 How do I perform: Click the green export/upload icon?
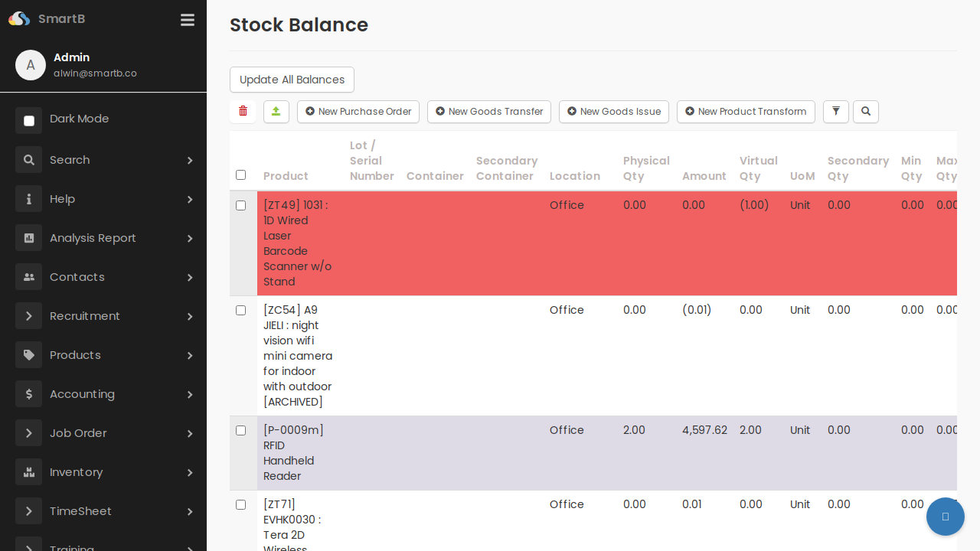tap(276, 112)
